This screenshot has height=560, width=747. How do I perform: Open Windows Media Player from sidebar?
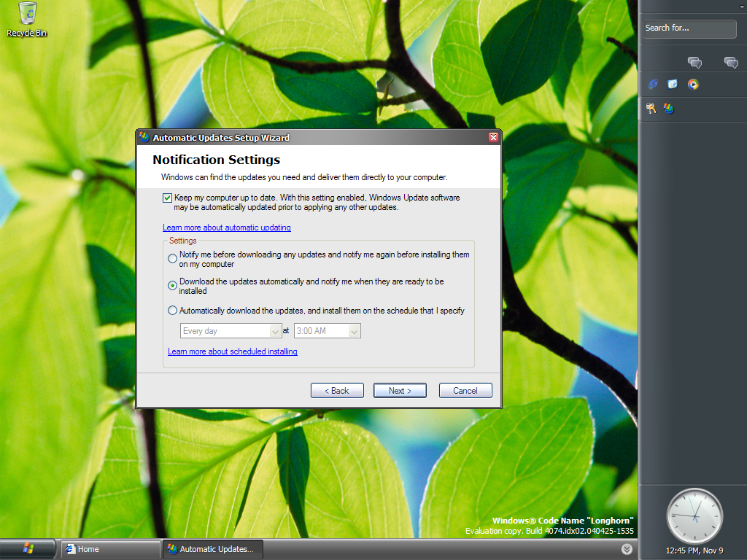[693, 84]
